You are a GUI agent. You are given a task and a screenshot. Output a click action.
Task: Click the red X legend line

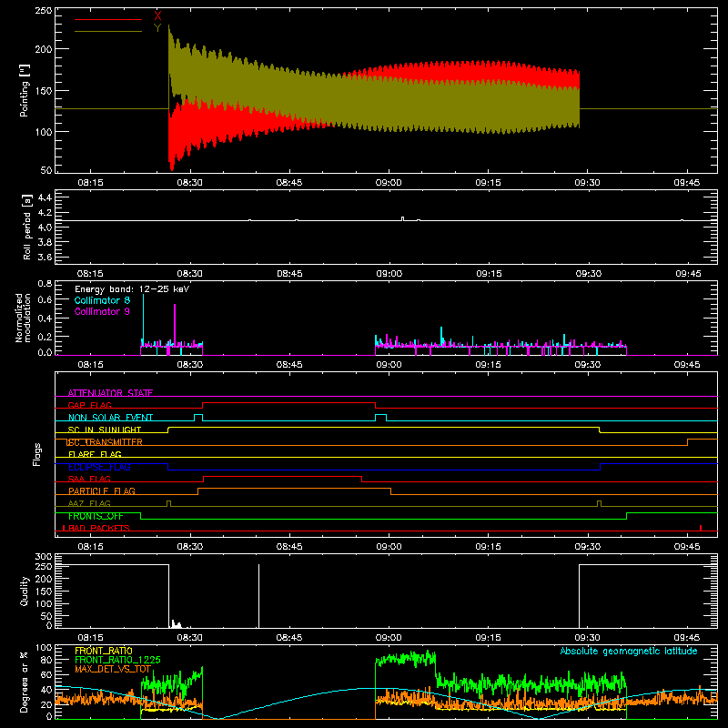pos(108,19)
